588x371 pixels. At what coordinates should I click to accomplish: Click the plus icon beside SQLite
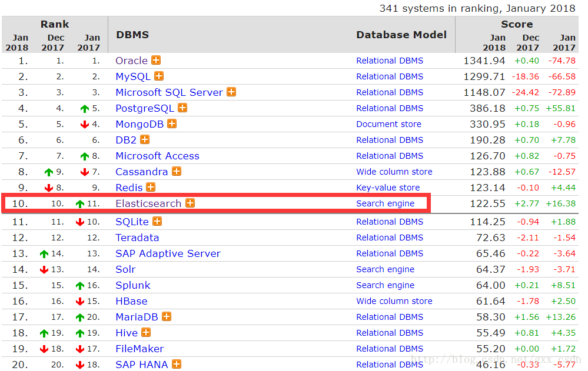pyautogui.click(x=157, y=221)
